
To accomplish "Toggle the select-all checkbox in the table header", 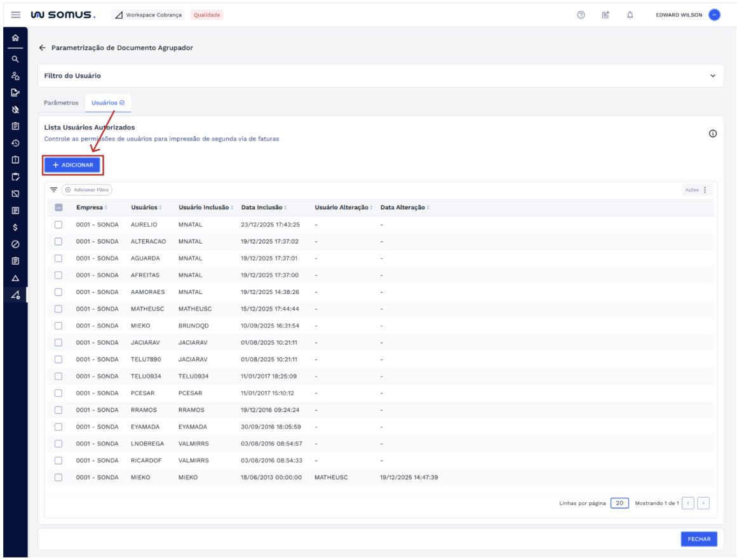I will (58, 208).
